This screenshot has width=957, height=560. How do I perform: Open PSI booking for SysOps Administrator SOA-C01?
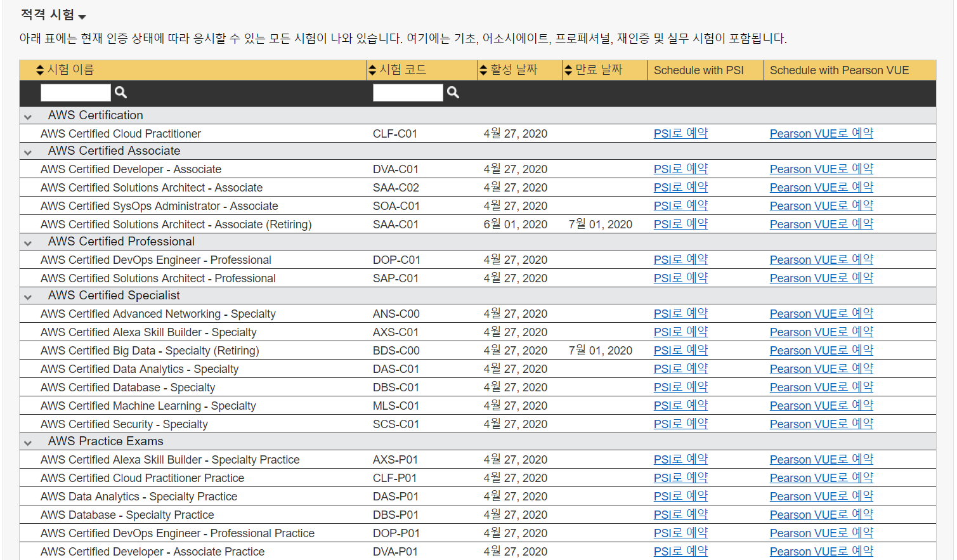pyautogui.click(x=680, y=205)
